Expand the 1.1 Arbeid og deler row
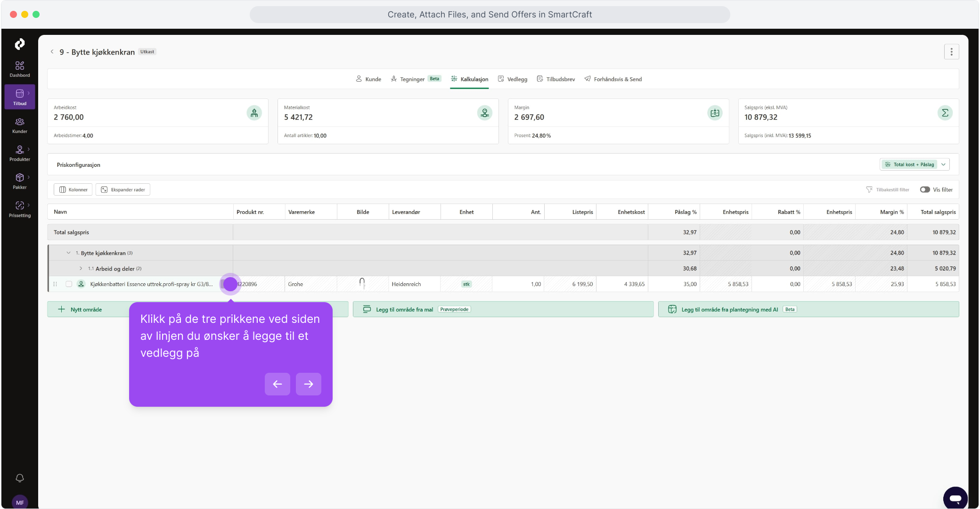 point(81,269)
